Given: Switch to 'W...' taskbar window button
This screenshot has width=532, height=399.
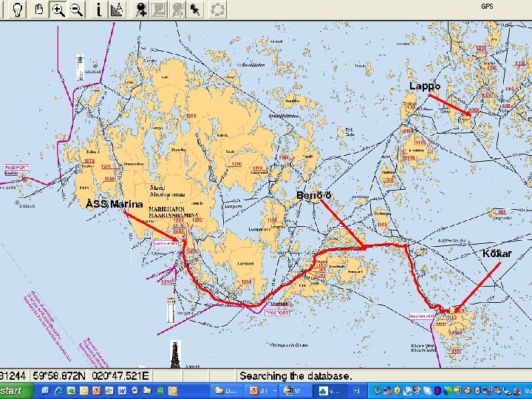Looking at the screenshot, I should pos(294,391).
